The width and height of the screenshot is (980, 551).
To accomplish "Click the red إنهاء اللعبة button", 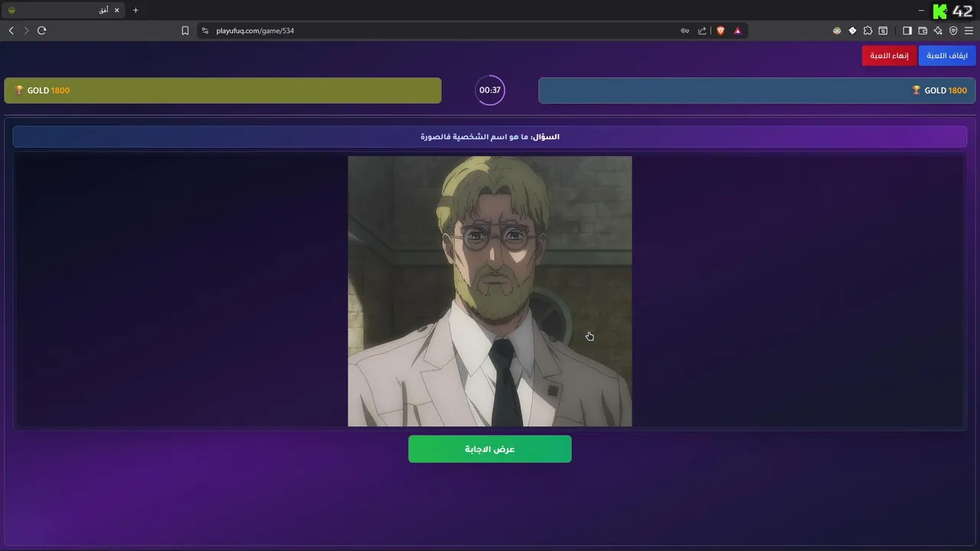I will pos(889,56).
